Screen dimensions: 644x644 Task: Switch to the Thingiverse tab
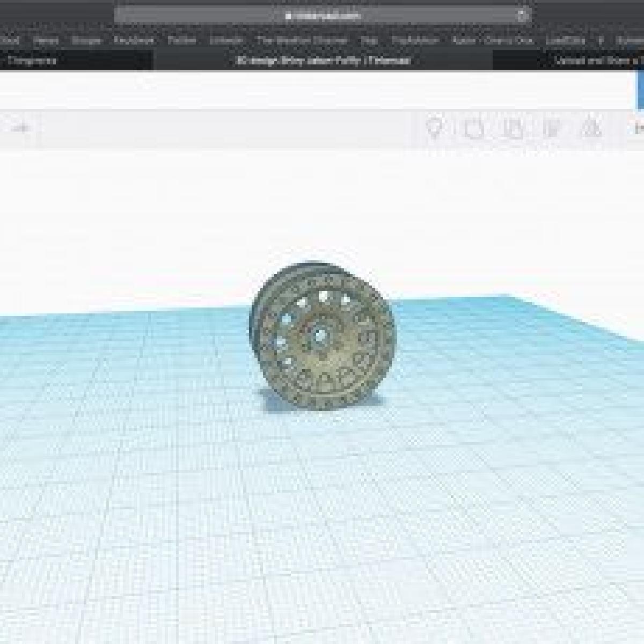click(x=32, y=61)
